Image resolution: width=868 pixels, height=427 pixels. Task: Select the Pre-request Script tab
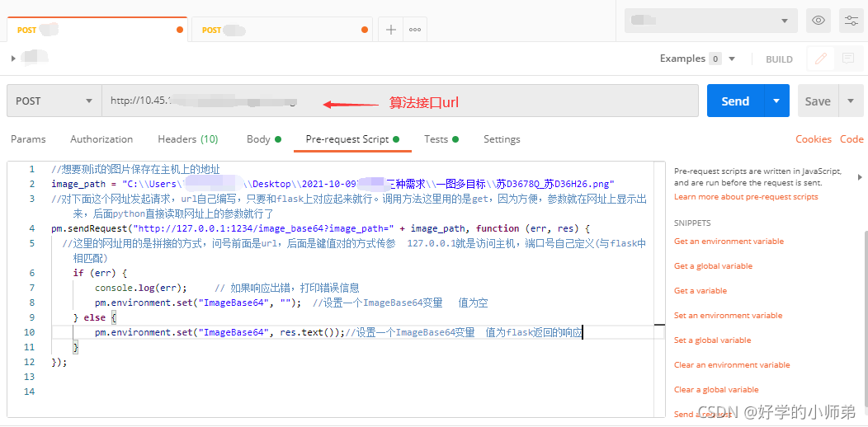(352, 138)
